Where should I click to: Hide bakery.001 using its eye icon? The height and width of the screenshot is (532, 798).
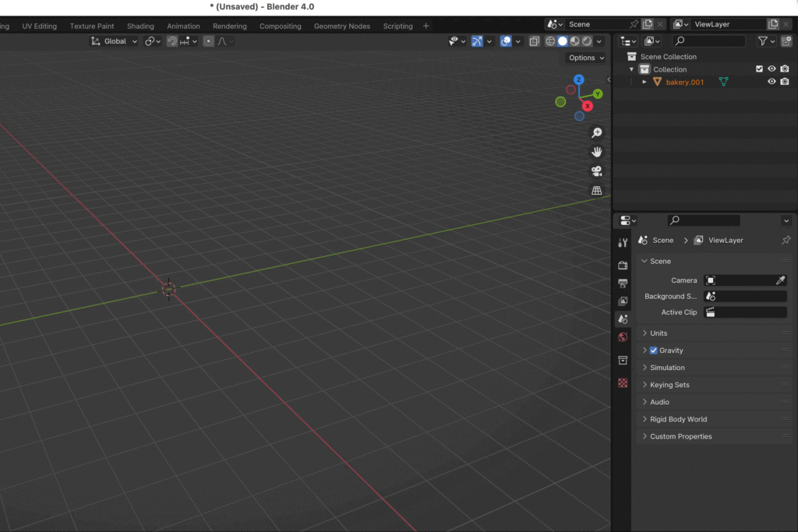coord(772,82)
